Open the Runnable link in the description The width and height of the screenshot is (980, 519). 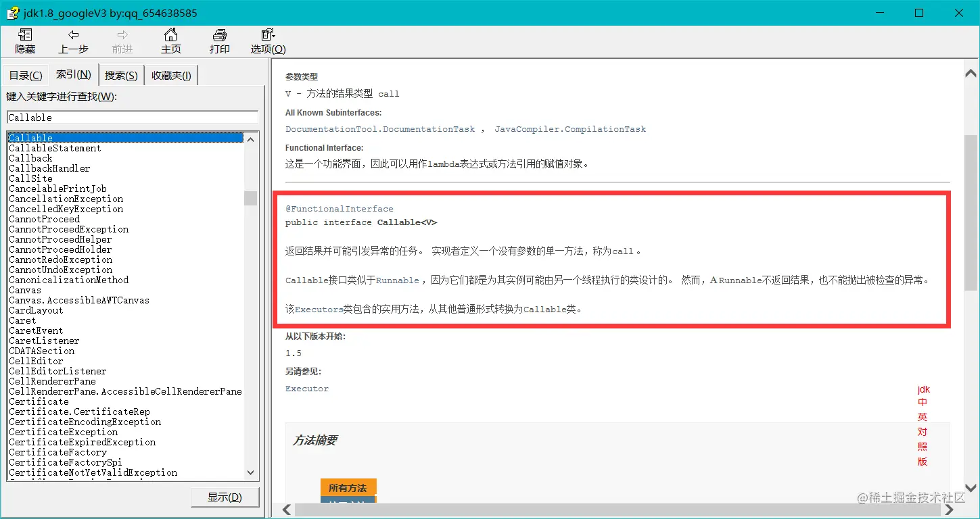[398, 280]
